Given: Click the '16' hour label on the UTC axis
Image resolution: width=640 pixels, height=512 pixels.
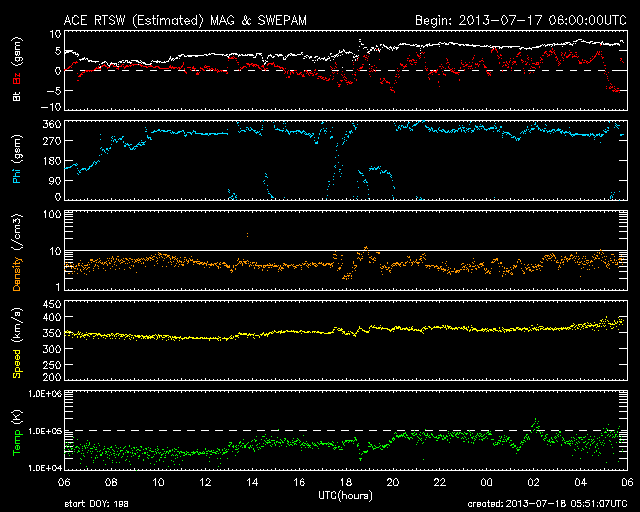Looking at the screenshot, I should [x=299, y=482].
